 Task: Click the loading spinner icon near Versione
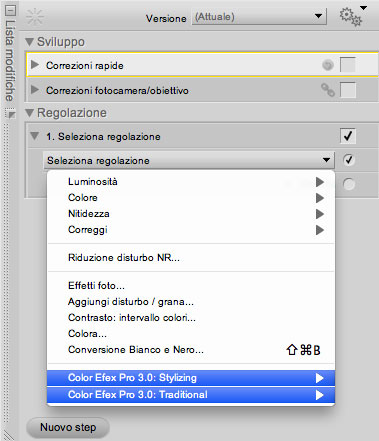[35, 17]
